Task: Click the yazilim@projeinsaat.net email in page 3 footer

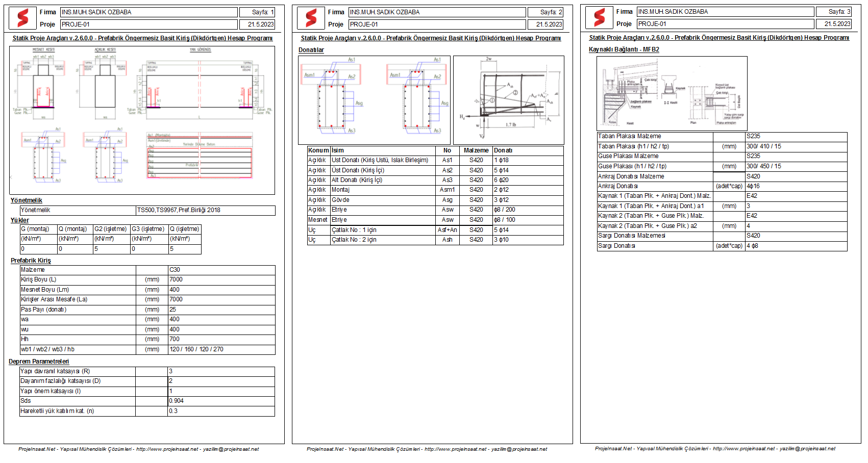Action: coord(807,449)
